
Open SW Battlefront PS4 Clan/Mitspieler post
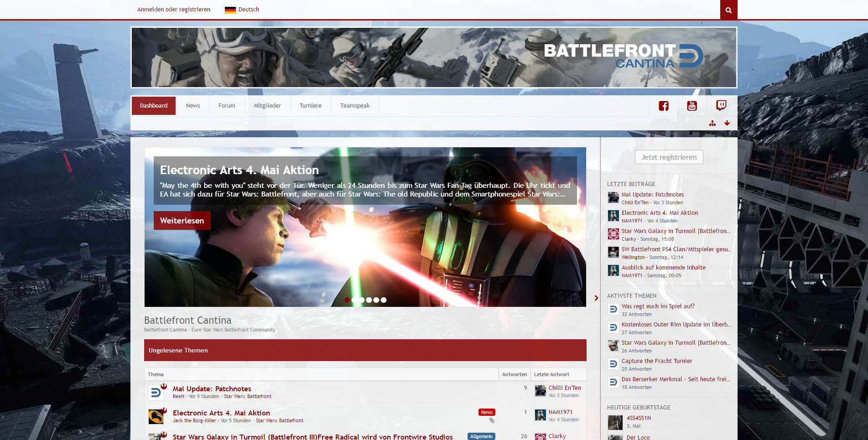(676, 249)
